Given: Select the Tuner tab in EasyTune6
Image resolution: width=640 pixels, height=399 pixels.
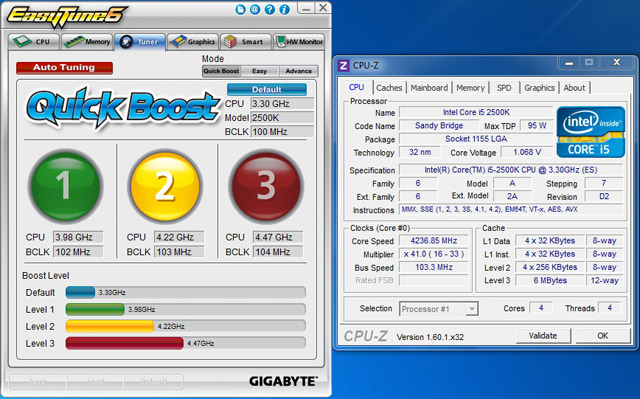Looking at the screenshot, I should [x=140, y=42].
